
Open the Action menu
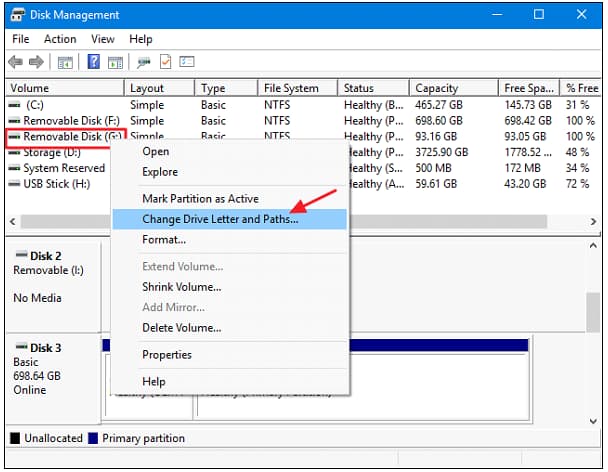tap(60, 39)
